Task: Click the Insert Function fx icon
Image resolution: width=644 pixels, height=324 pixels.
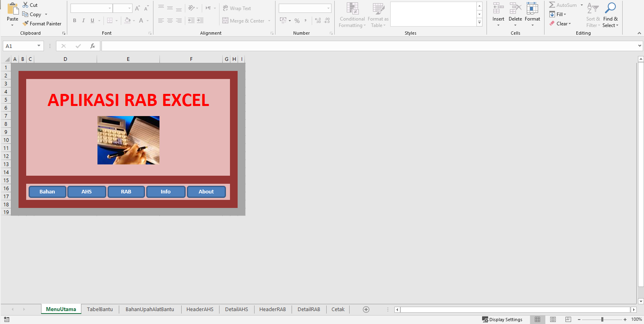Action: tap(93, 46)
